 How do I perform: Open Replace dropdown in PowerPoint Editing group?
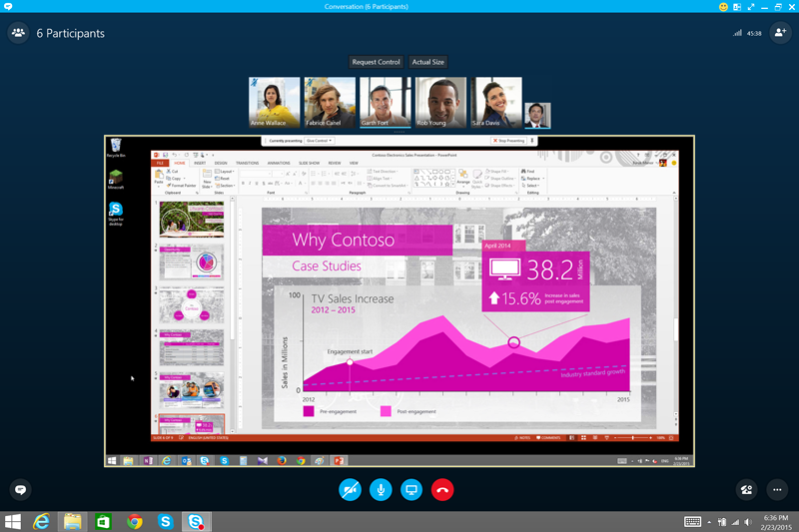point(532,179)
